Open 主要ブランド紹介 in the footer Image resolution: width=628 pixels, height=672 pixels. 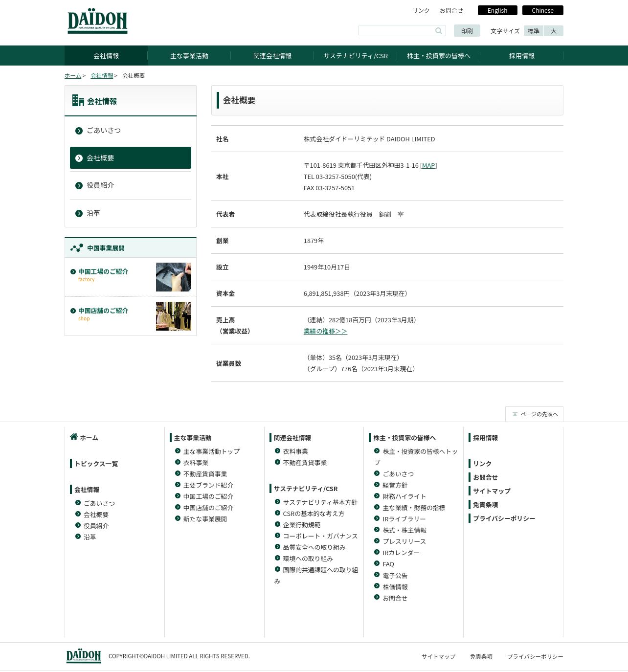click(x=208, y=485)
